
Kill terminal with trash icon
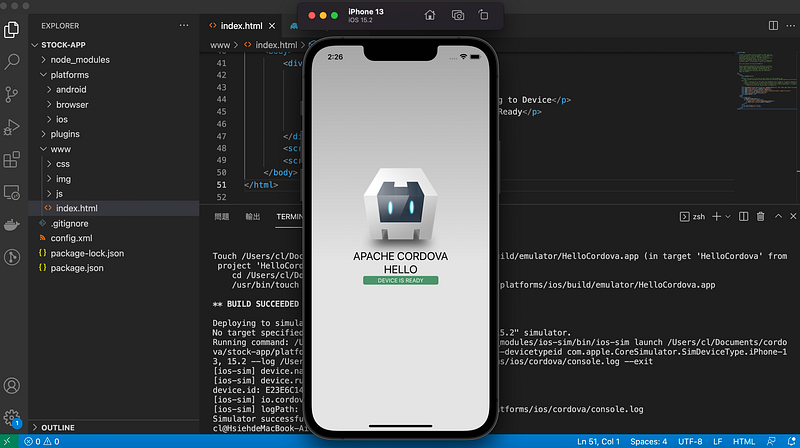pyautogui.click(x=761, y=217)
